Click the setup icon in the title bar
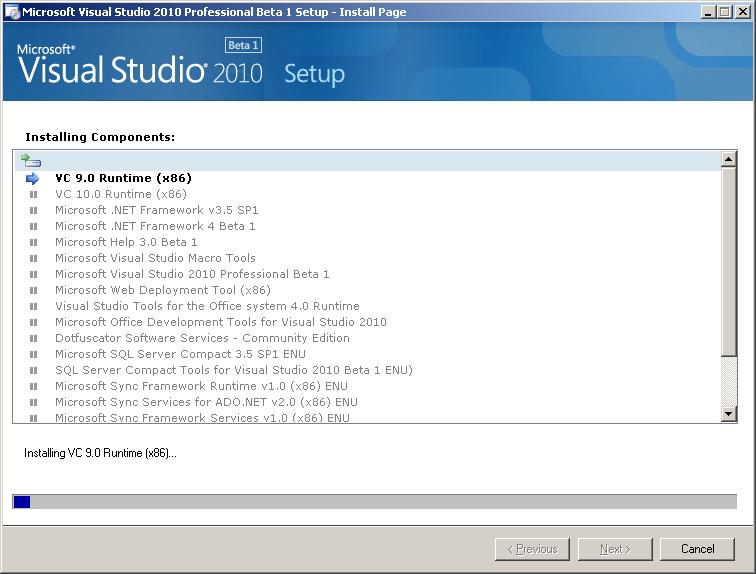Viewport: 756px width, 574px height. tap(12, 12)
